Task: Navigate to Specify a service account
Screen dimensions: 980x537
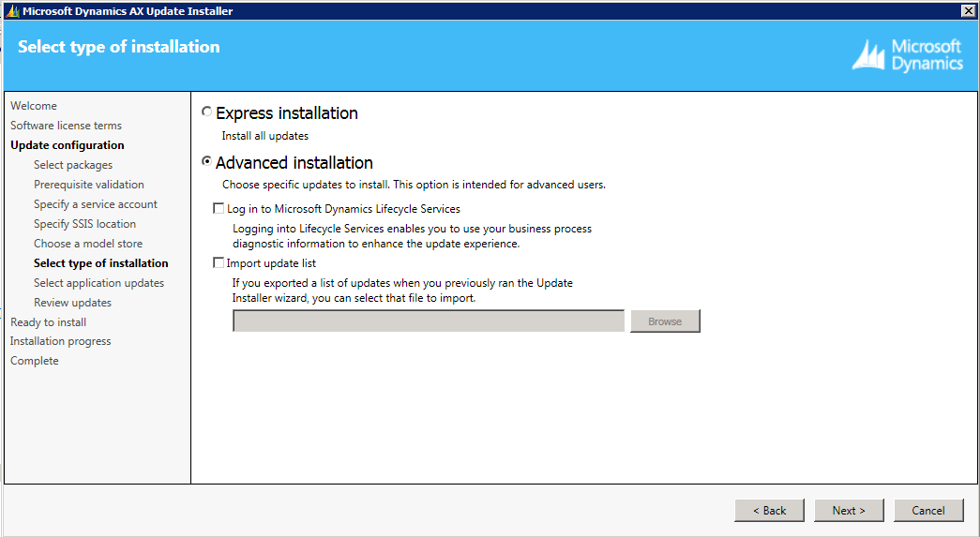Action: [96, 204]
